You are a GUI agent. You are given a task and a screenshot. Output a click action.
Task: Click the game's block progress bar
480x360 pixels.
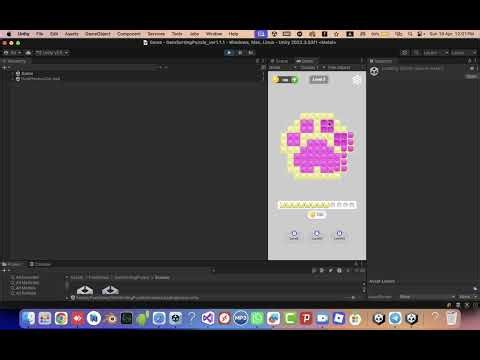click(317, 205)
